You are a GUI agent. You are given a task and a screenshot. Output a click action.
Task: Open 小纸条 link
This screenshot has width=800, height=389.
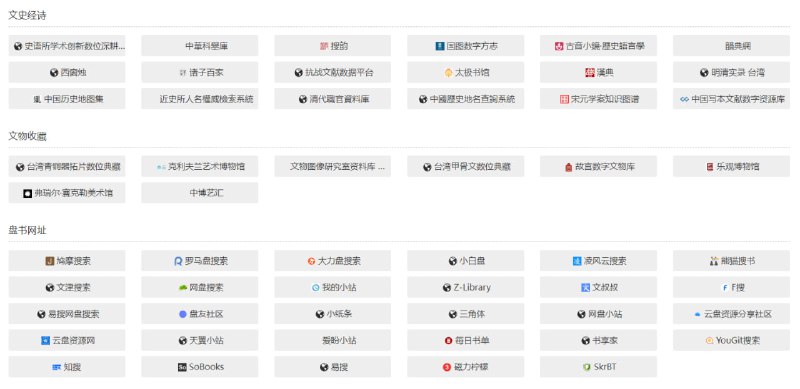pos(333,314)
